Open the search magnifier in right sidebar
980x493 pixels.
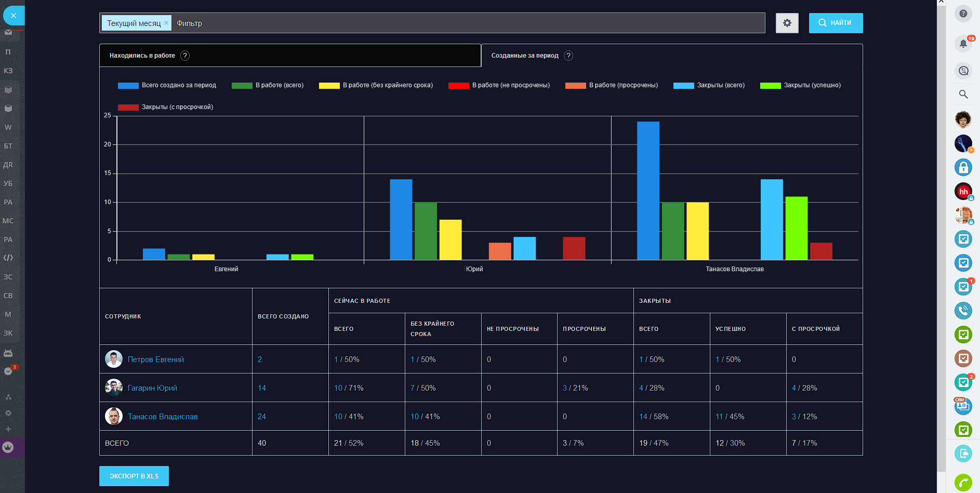pyautogui.click(x=963, y=94)
